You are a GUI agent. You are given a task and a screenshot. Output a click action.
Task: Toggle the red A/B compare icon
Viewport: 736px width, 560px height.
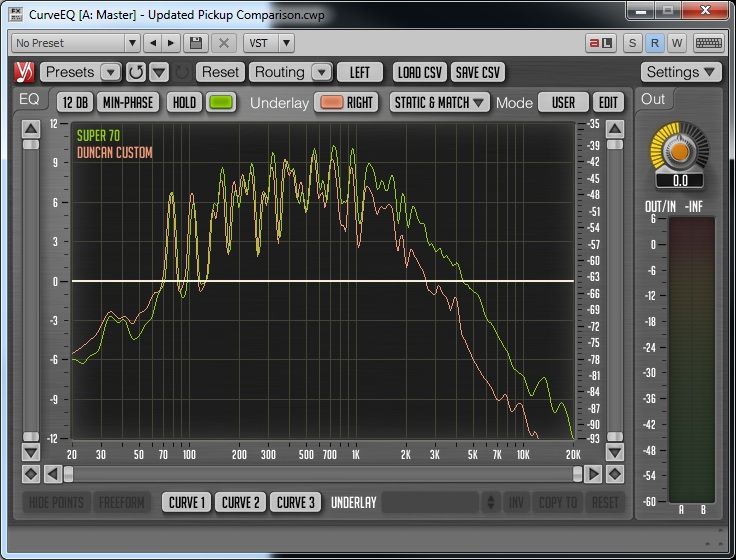coord(601,43)
